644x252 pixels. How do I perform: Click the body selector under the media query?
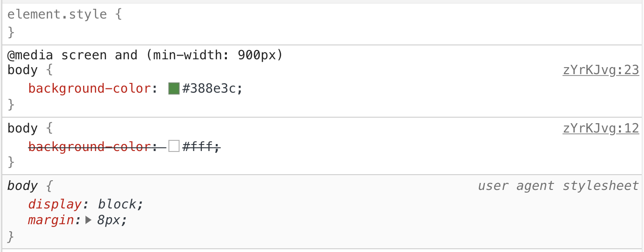(x=22, y=70)
